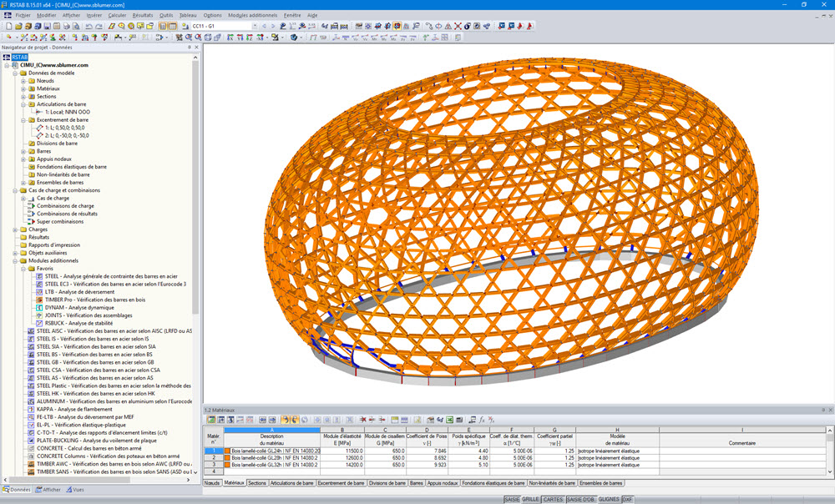
Task: Switch to the Barres table tab
Action: [x=417, y=483]
